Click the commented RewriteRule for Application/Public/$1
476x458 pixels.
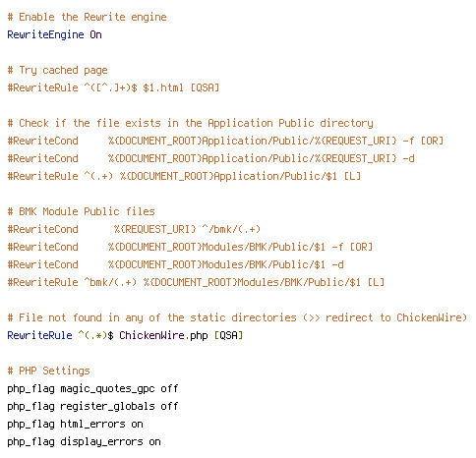(184, 177)
